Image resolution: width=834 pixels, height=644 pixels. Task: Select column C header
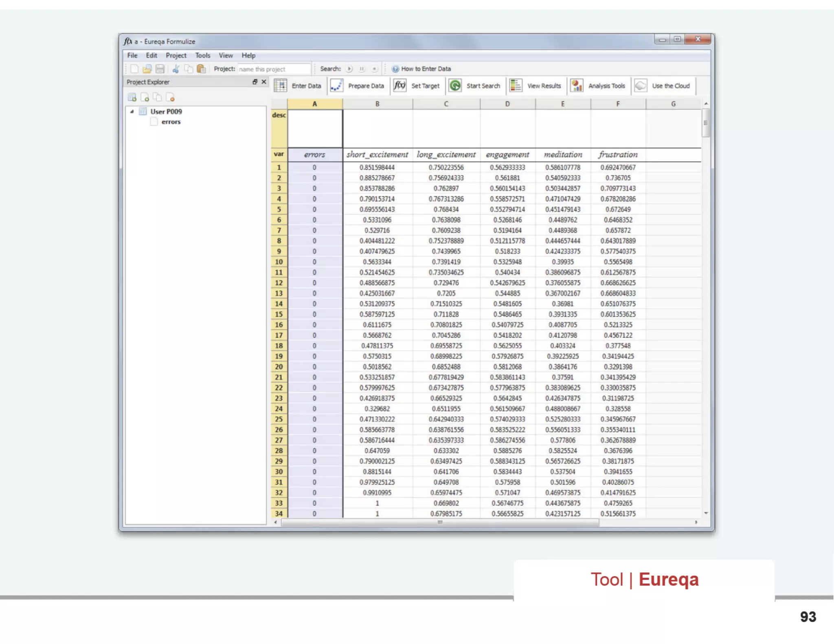coord(446,104)
